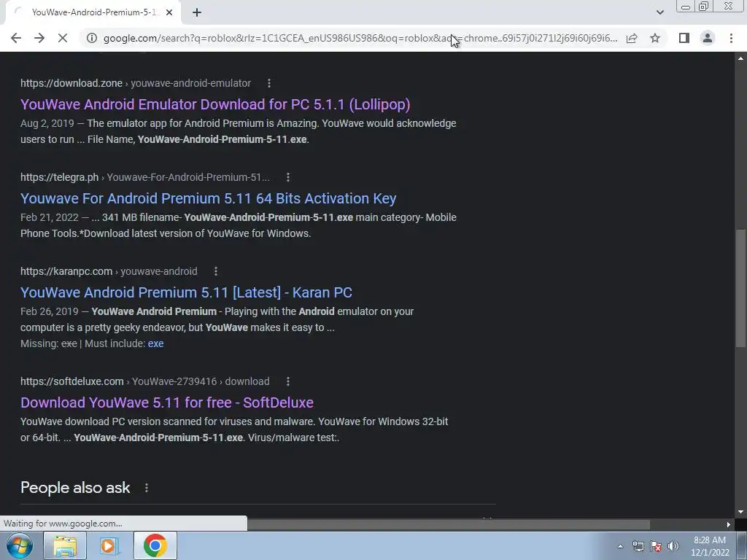The image size is (747, 560).
Task: Open Youwave For Android Premium Activation Key link
Action: pyautogui.click(x=208, y=198)
